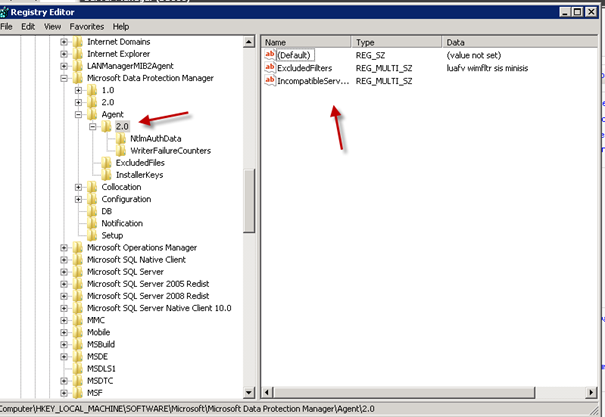This screenshot has height=417, width=605.
Task: Expand the LANManagerMIB2Agent key
Action: 64,66
